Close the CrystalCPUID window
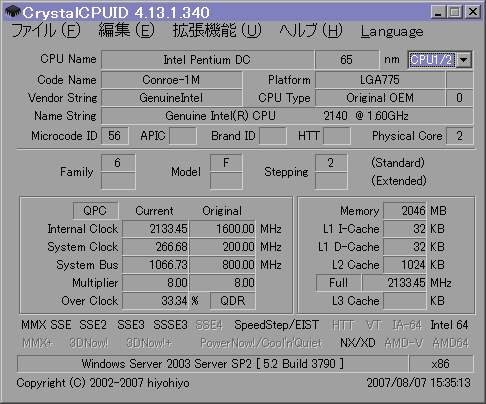The height and width of the screenshot is (404, 486). 473,12
